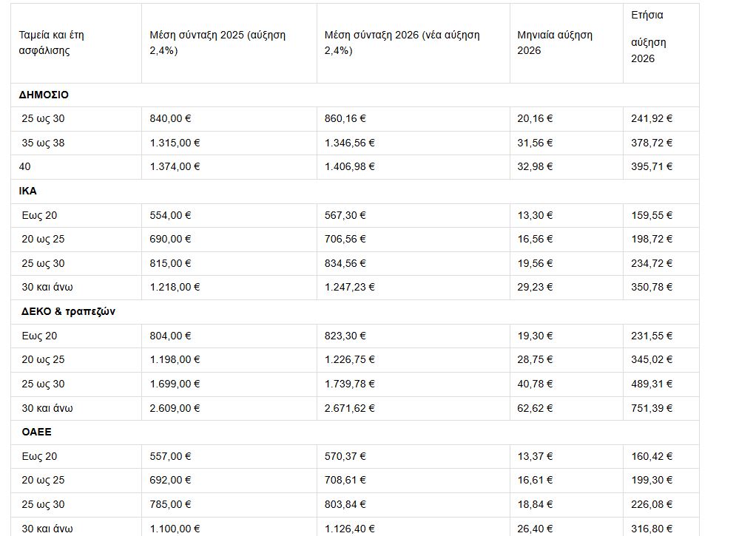
Task: Click the 'Μηνιαία αύξηση 2026' column header
Action: click(x=555, y=43)
